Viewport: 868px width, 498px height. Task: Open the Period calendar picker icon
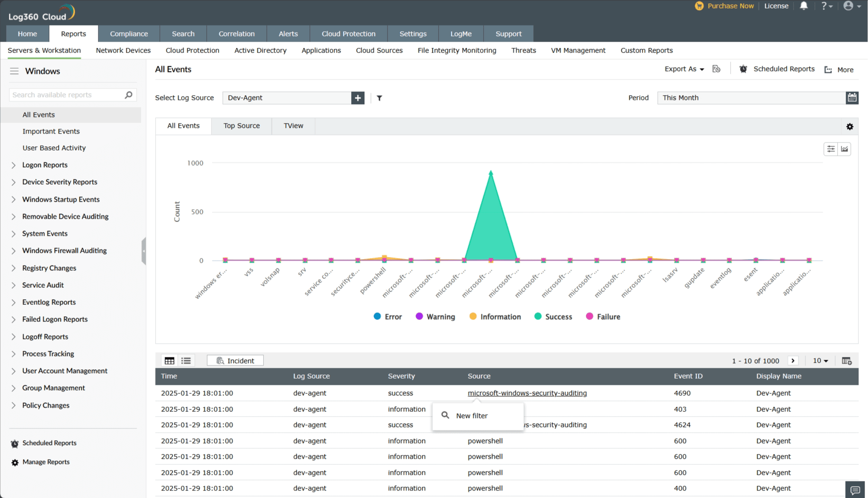coord(852,98)
